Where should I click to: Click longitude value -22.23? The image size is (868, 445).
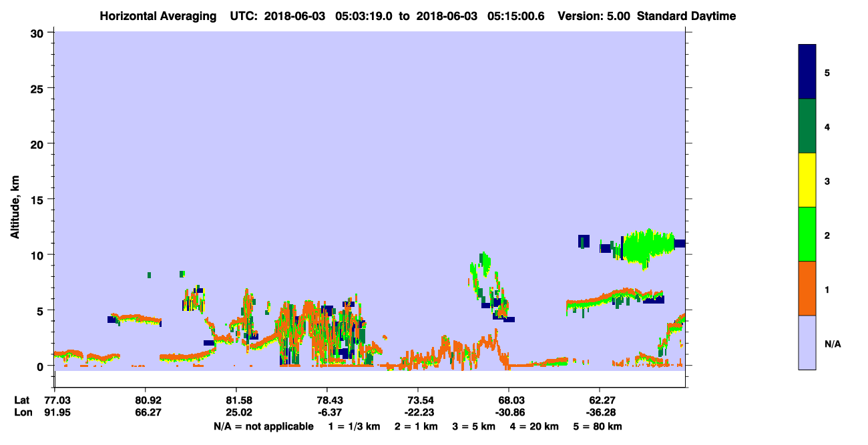(421, 412)
